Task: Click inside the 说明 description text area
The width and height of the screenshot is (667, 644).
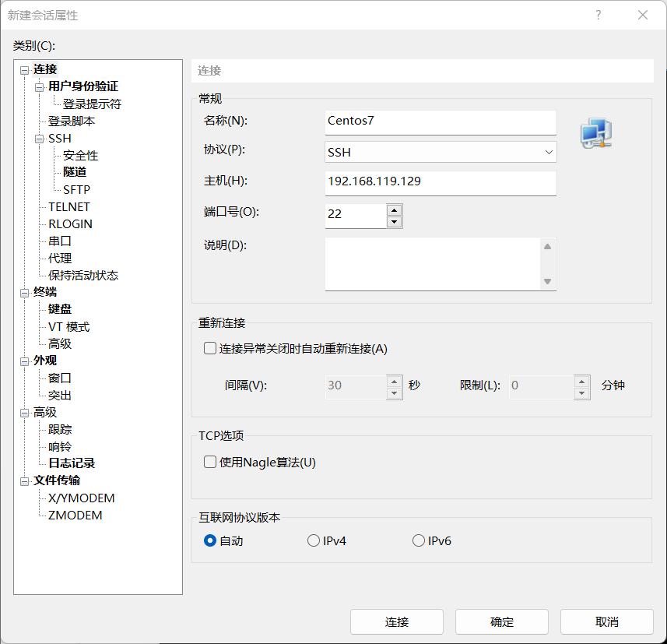Action: click(x=433, y=264)
